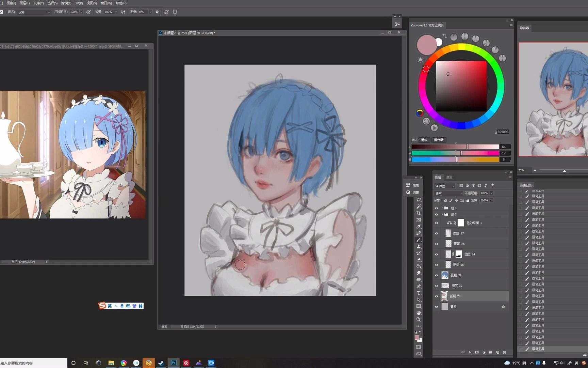
Task: Open the 图像(I) menu
Action: [11, 3]
